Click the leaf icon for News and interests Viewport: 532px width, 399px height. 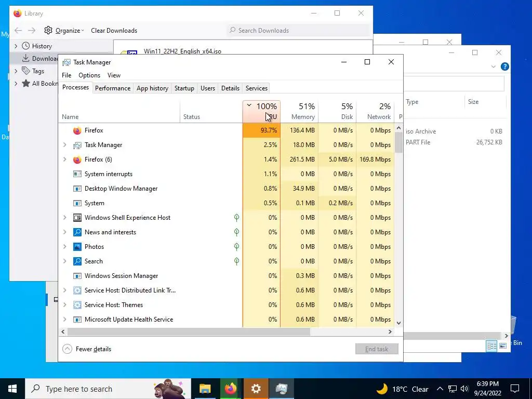point(236,232)
